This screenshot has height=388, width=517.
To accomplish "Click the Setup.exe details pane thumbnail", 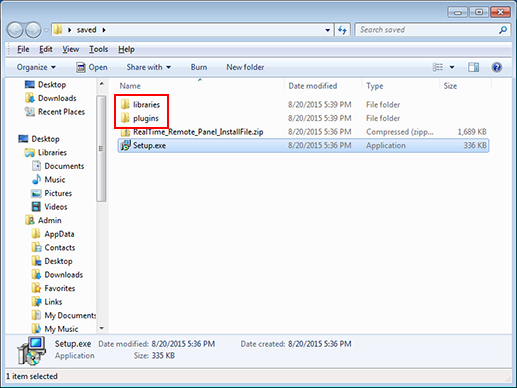I will pyautogui.click(x=32, y=350).
